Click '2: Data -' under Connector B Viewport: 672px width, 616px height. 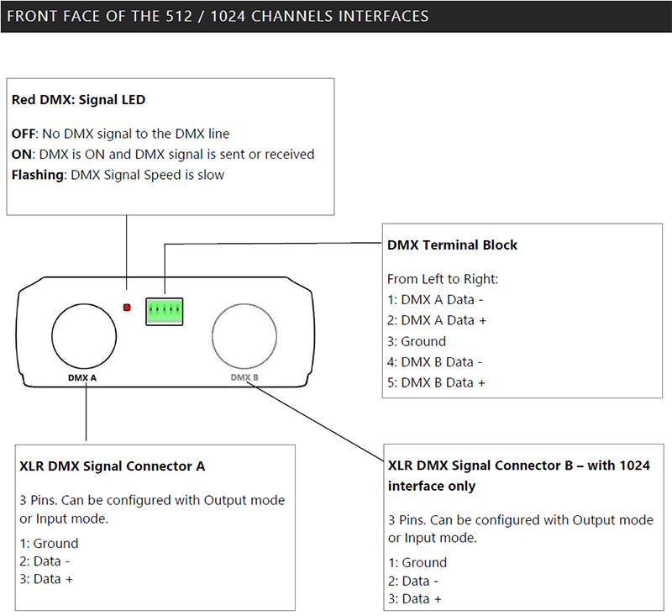point(413,581)
